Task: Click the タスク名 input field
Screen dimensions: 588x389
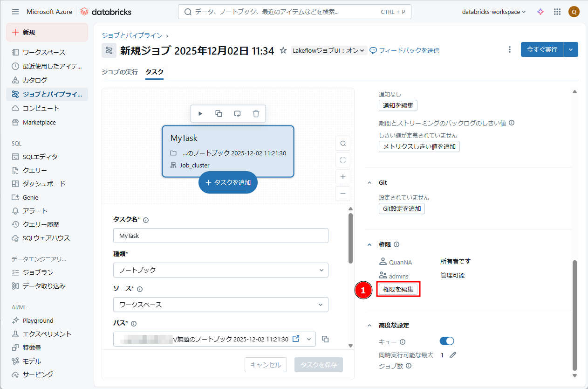Action: 220,236
